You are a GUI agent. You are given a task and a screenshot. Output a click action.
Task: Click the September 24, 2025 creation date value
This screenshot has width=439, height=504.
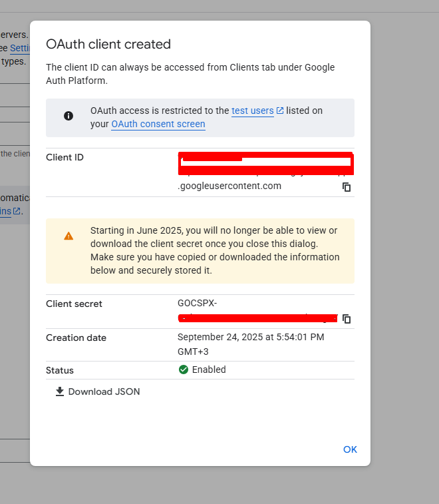click(251, 344)
